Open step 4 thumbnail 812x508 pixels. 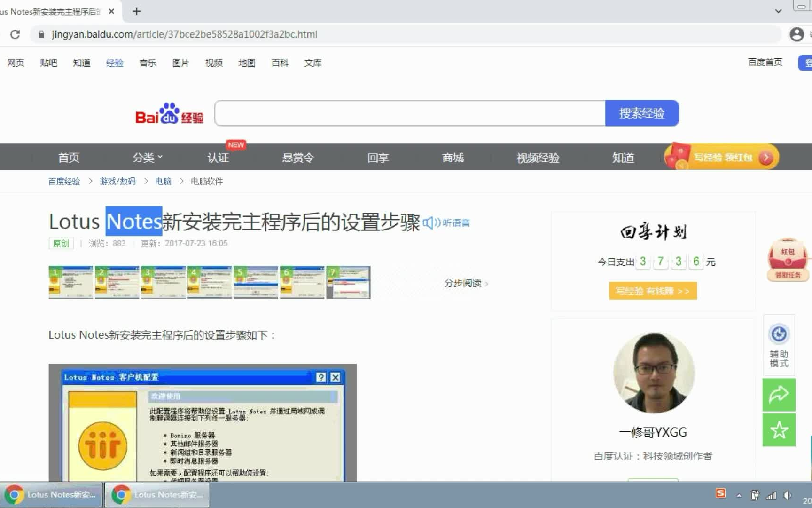(210, 282)
